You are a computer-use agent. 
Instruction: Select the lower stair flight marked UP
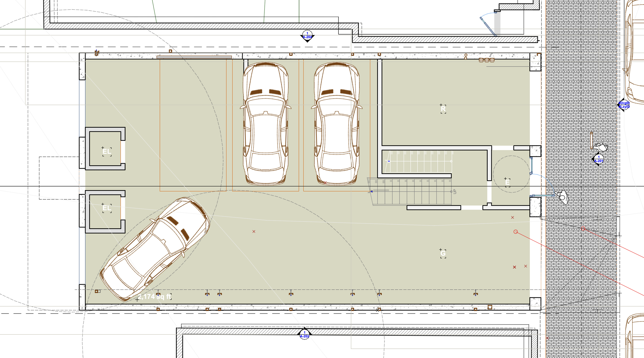(x=410, y=191)
